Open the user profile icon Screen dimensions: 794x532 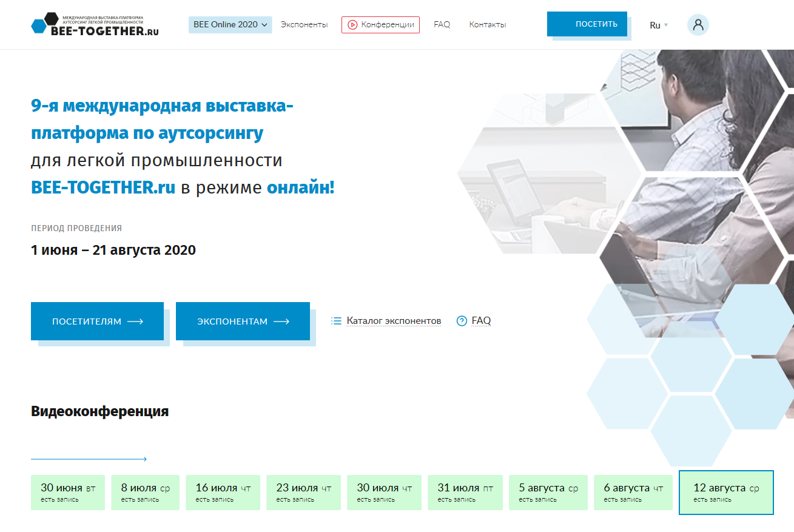(698, 25)
